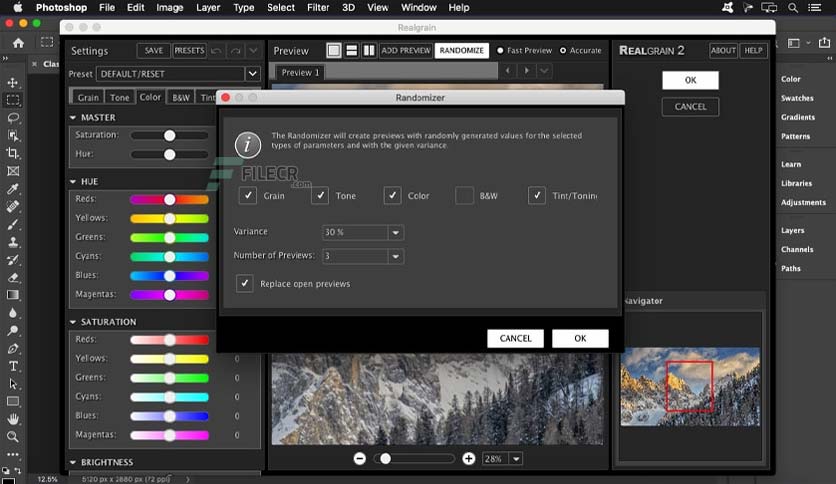The width and height of the screenshot is (836, 484).
Task: Select the Move tool in Photoshop toolbar
Action: coord(13,83)
